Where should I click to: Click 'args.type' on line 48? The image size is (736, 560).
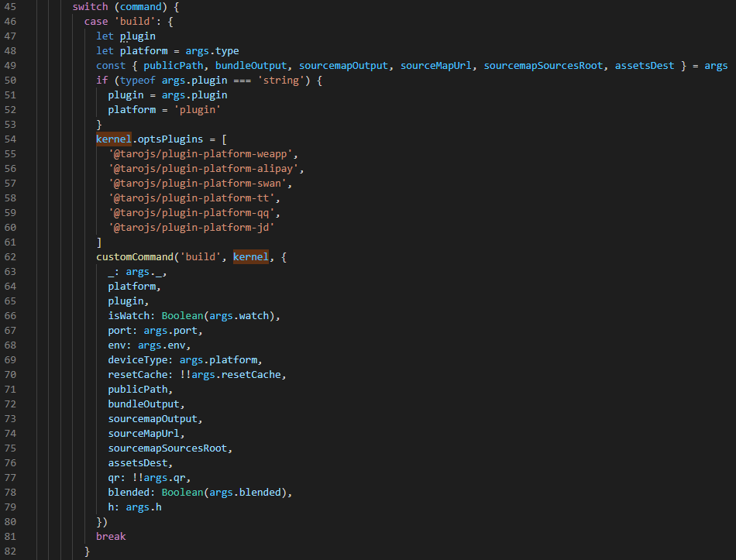(212, 50)
